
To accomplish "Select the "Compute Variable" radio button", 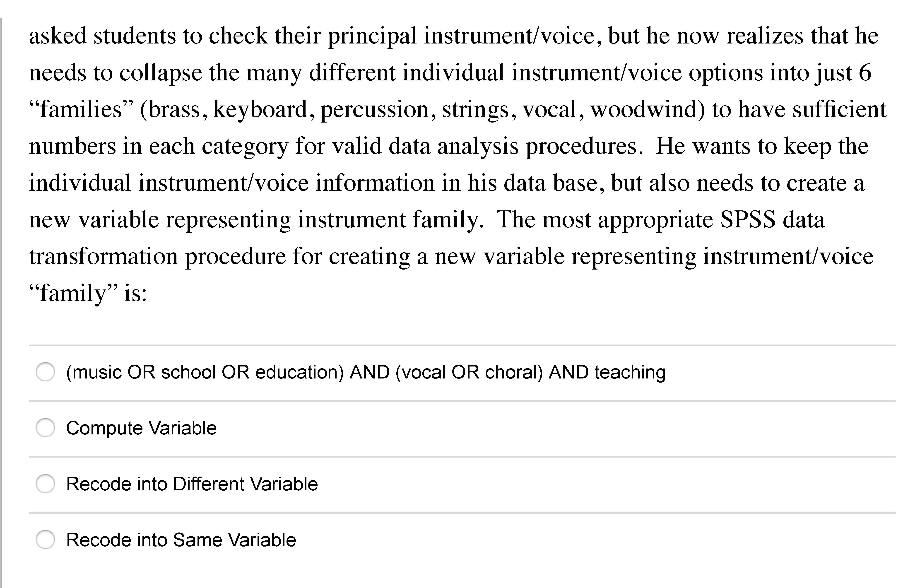I will point(46,428).
